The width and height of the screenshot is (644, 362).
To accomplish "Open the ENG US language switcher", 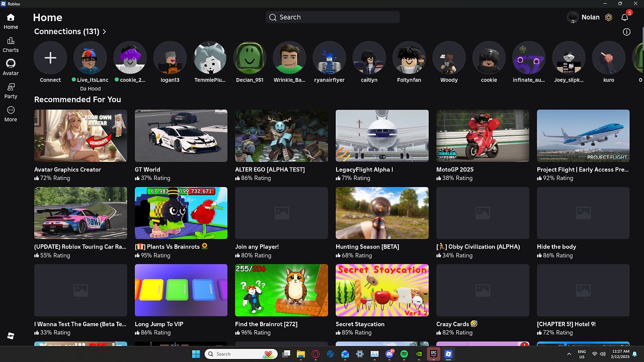I will tap(582, 354).
